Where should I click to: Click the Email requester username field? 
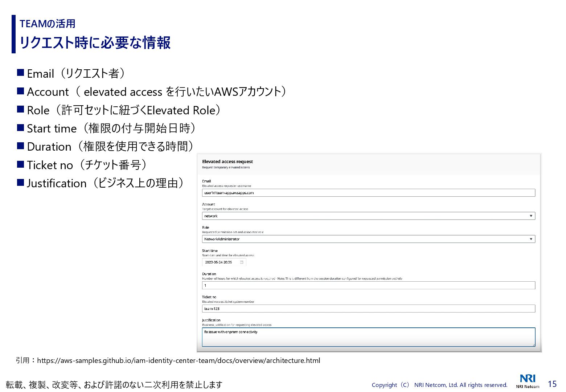click(x=368, y=193)
